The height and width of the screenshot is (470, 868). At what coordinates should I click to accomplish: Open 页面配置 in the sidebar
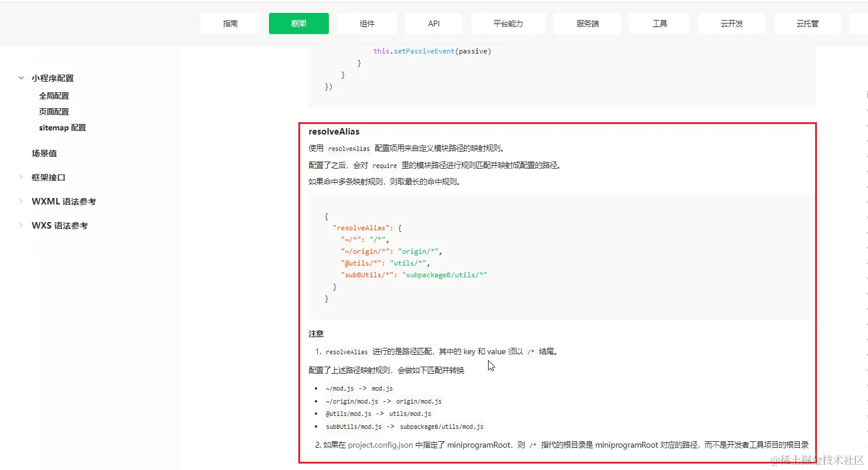point(54,112)
